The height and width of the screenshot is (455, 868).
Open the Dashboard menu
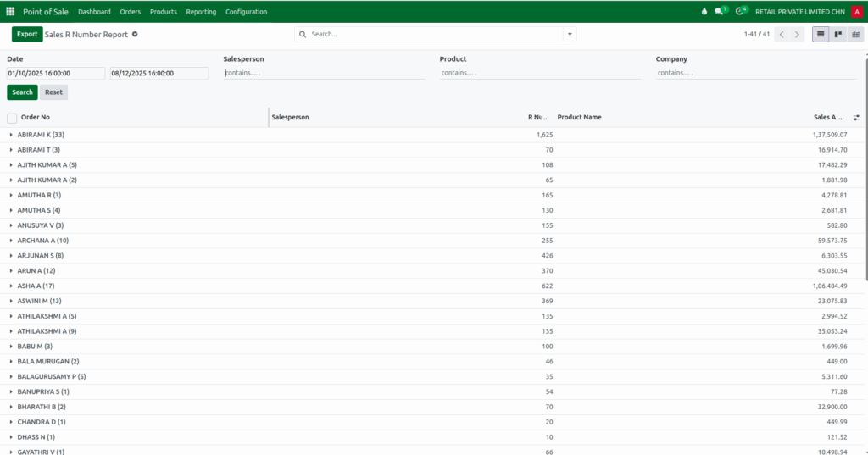click(94, 12)
